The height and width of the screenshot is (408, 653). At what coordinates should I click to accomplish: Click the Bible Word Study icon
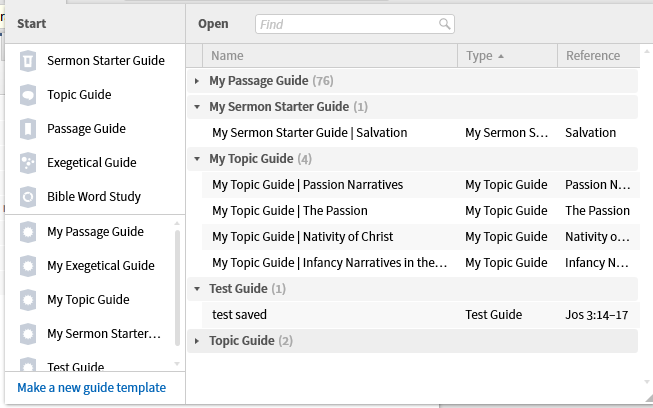click(x=28, y=197)
